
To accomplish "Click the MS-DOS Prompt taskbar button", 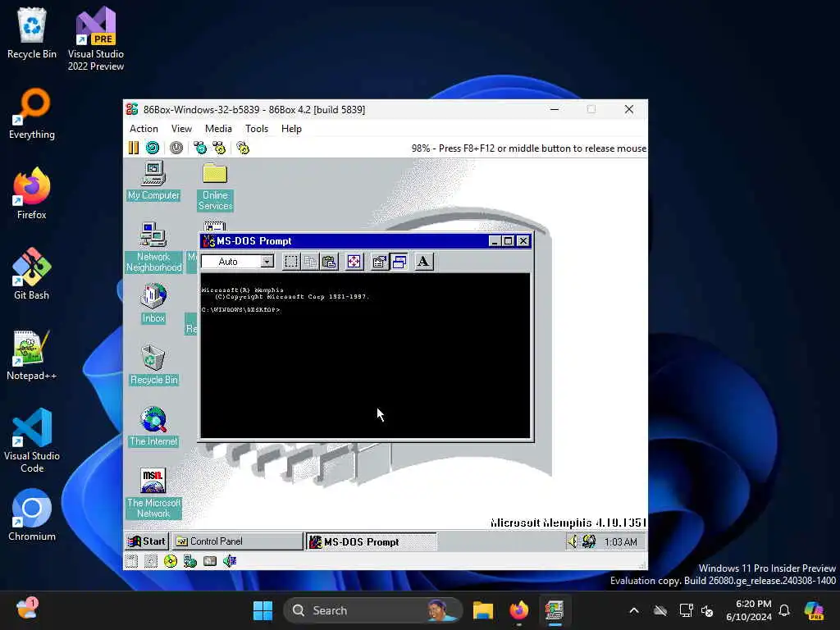I will pyautogui.click(x=372, y=541).
